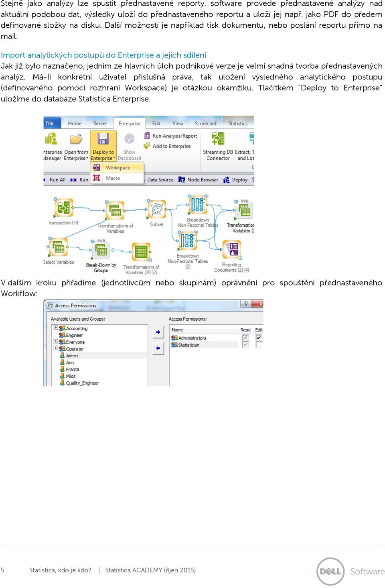Choose Macro from the deploy menu
The height and width of the screenshot is (588, 385).
click(117, 178)
